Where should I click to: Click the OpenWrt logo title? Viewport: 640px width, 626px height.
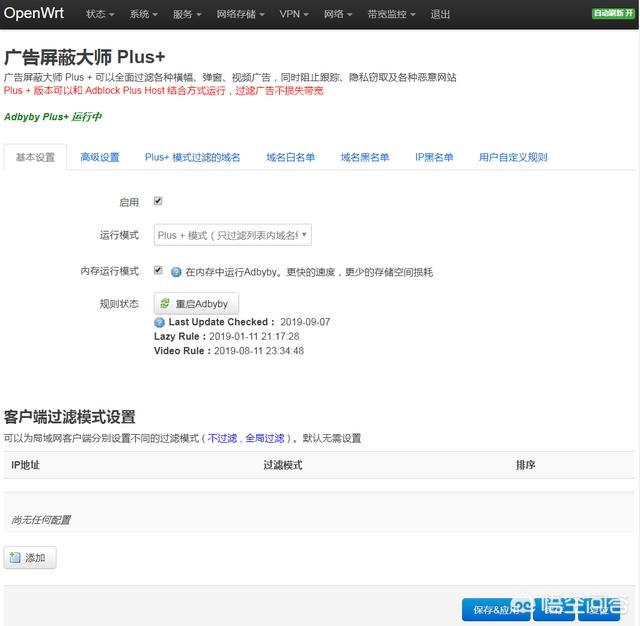(33, 13)
